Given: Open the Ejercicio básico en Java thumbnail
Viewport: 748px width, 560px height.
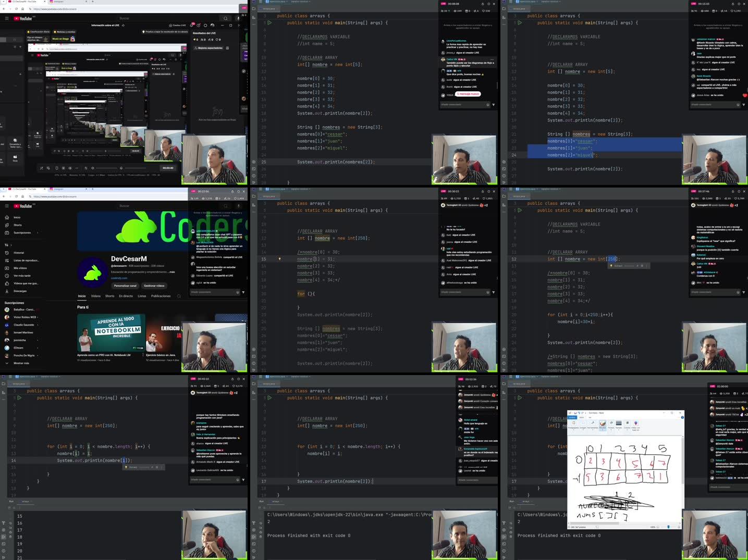Looking at the screenshot, I should [163, 333].
